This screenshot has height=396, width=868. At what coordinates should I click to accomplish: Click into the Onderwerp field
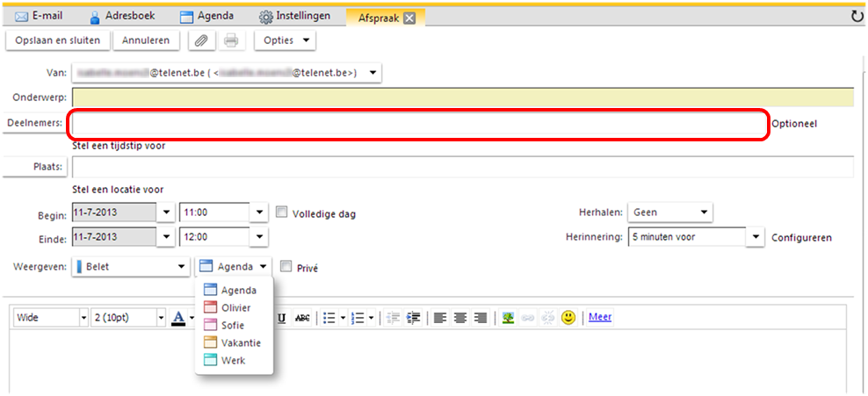tap(462, 97)
